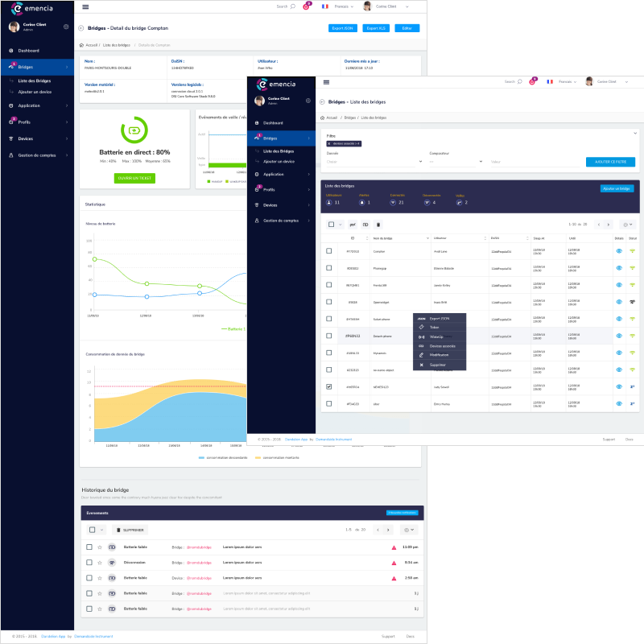Star the Déconnexion event in history list
The width and height of the screenshot is (644, 644).
pyautogui.click(x=100, y=563)
